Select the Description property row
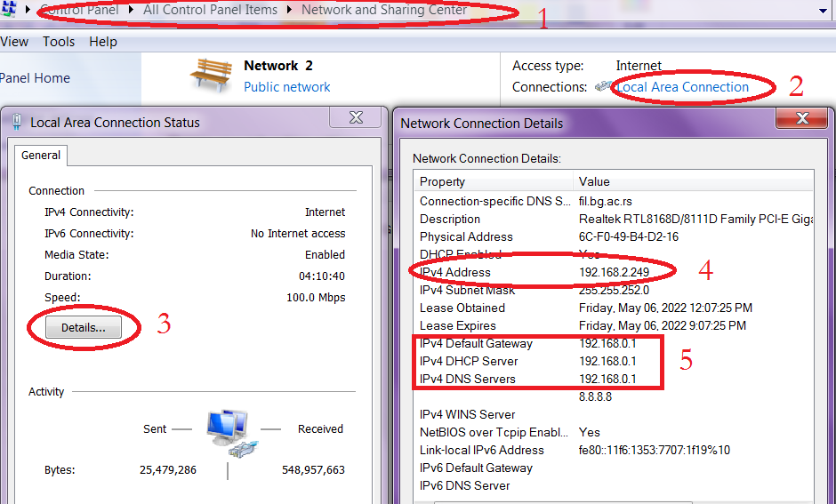836x504 pixels. [x=614, y=219]
